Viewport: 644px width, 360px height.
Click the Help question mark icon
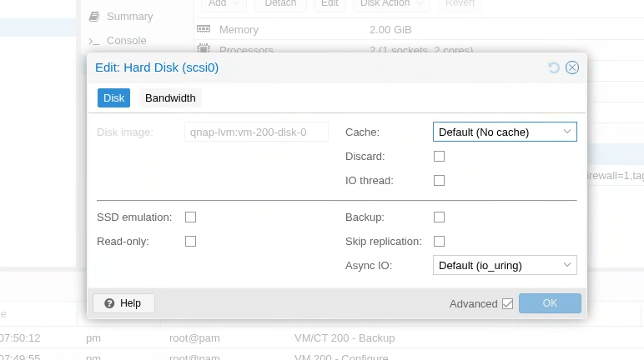(109, 303)
